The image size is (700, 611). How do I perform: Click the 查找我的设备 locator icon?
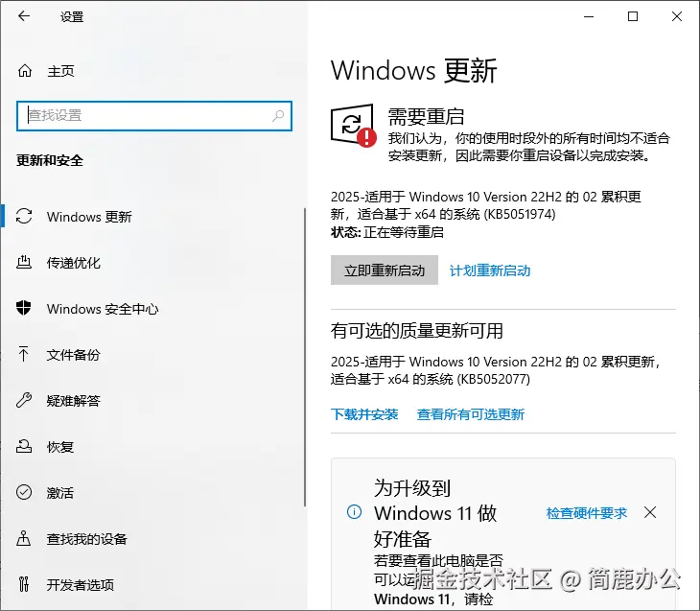(24, 538)
